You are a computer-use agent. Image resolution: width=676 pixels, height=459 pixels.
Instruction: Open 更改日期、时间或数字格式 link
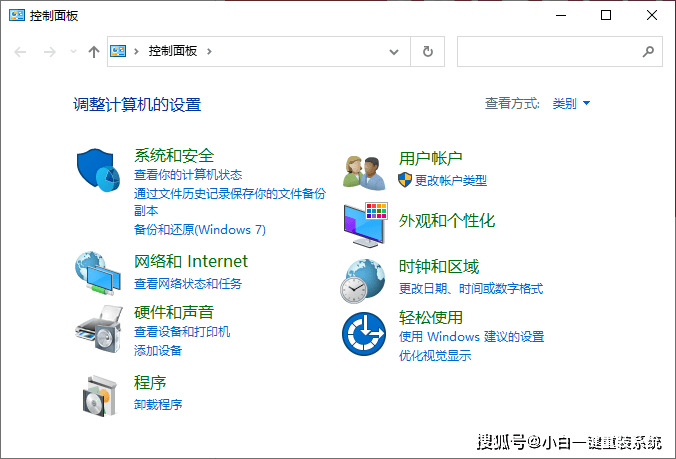471,288
